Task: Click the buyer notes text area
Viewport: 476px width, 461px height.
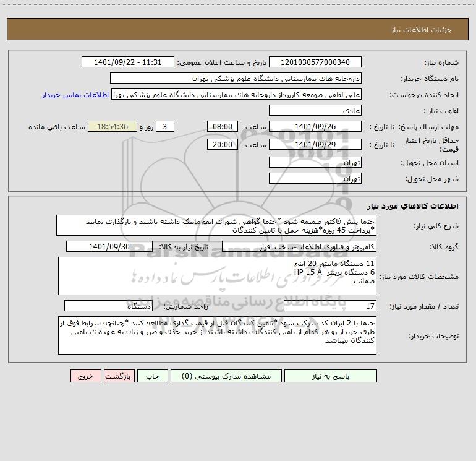Action: (x=217, y=335)
